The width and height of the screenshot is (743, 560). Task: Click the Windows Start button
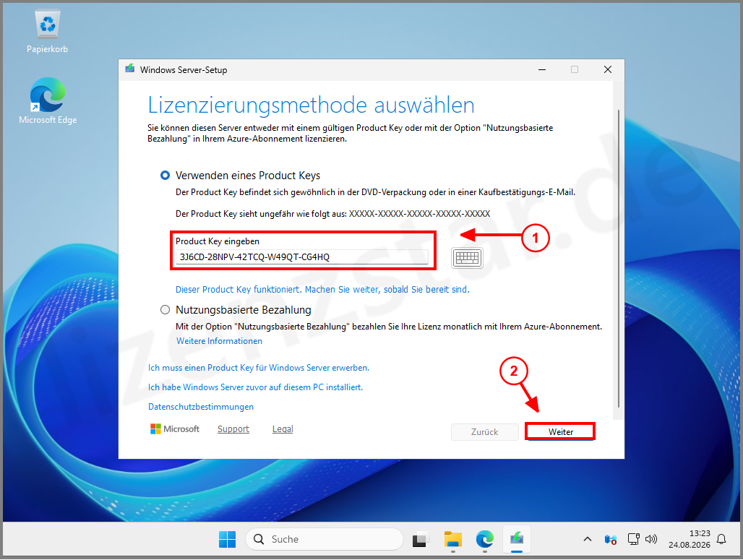228,539
